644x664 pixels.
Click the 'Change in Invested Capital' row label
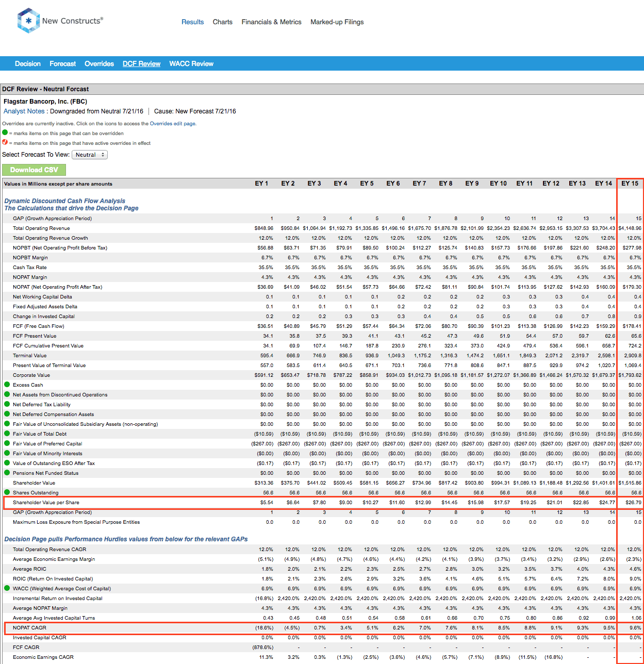[x=44, y=317]
